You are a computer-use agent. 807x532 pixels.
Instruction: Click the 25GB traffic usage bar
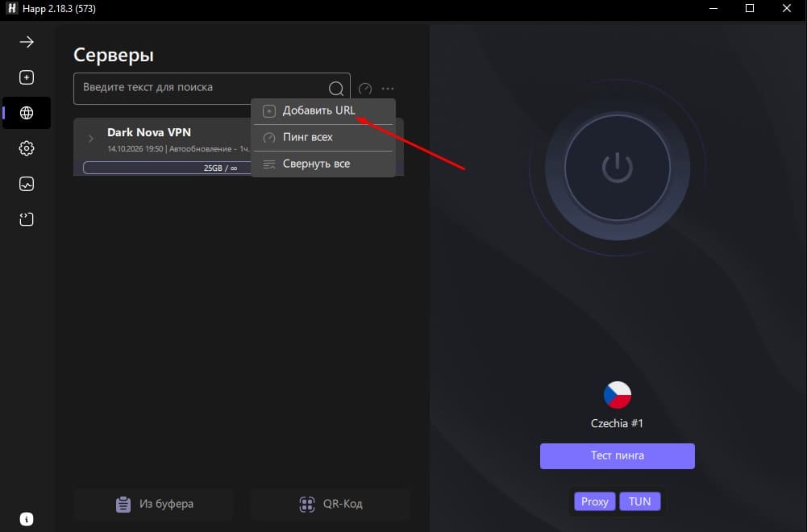pyautogui.click(x=167, y=168)
